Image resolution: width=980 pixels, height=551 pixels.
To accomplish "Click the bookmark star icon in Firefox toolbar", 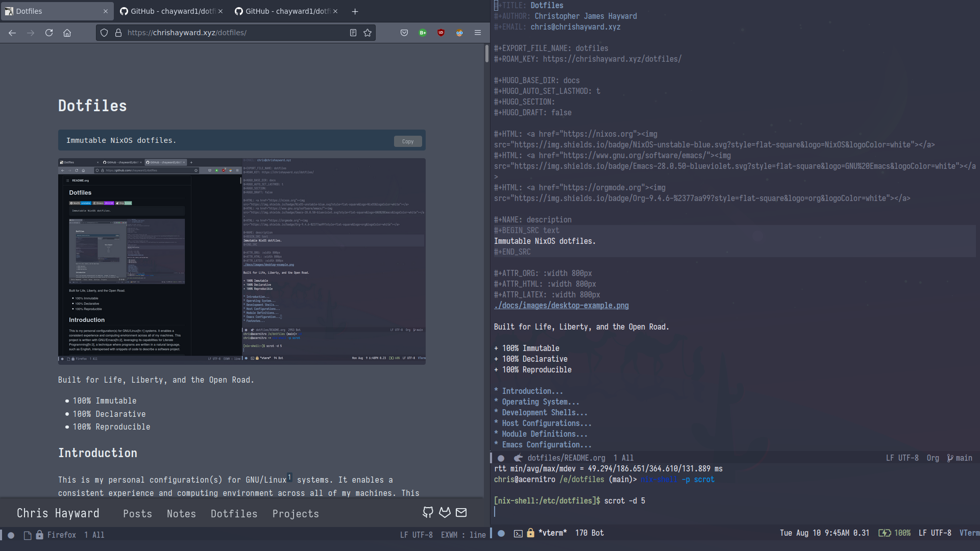I will pos(367,32).
